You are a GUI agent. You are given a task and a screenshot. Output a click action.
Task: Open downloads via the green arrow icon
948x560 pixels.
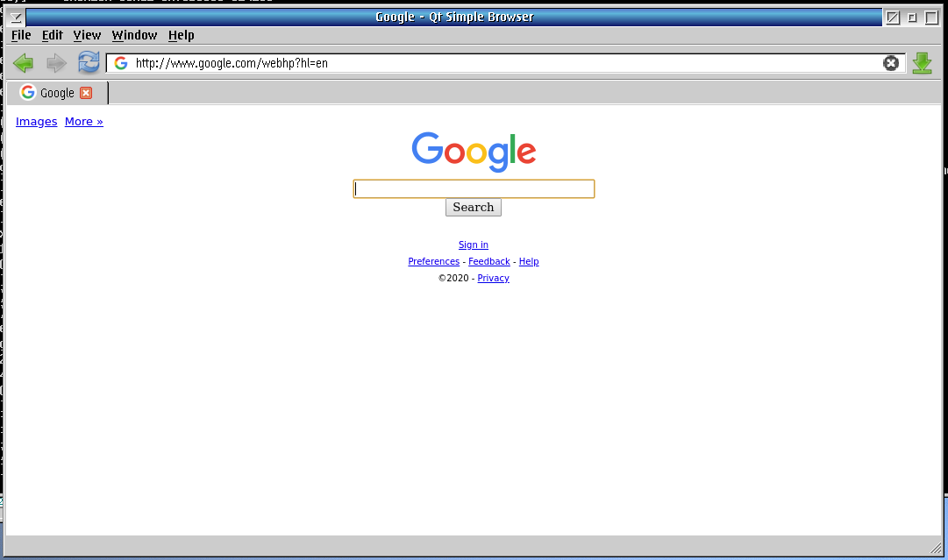coord(922,62)
